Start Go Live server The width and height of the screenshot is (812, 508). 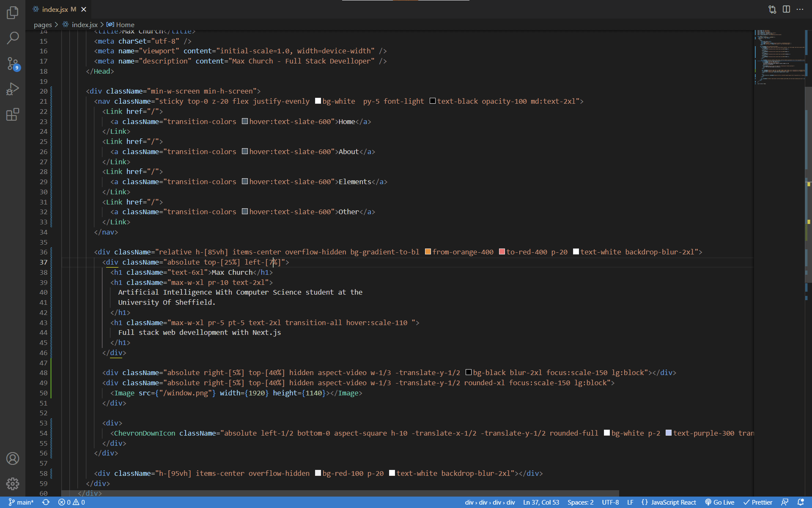[720, 502]
